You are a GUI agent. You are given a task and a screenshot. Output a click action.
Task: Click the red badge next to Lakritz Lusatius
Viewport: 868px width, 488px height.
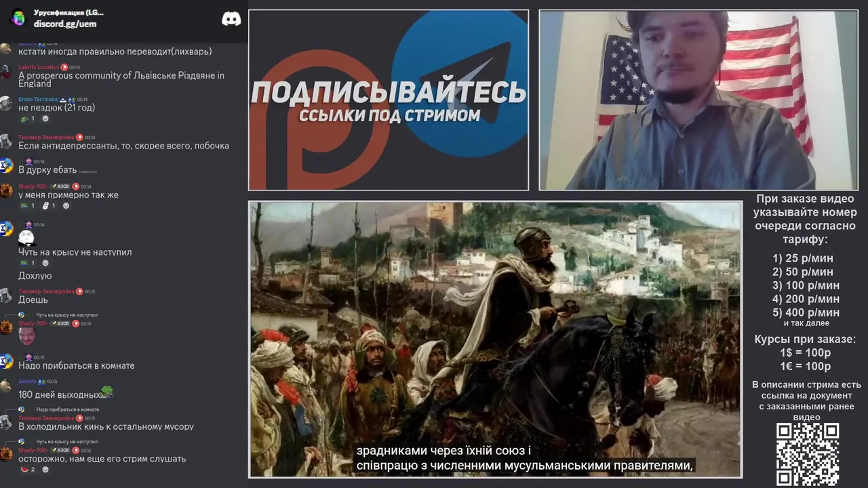tap(64, 67)
